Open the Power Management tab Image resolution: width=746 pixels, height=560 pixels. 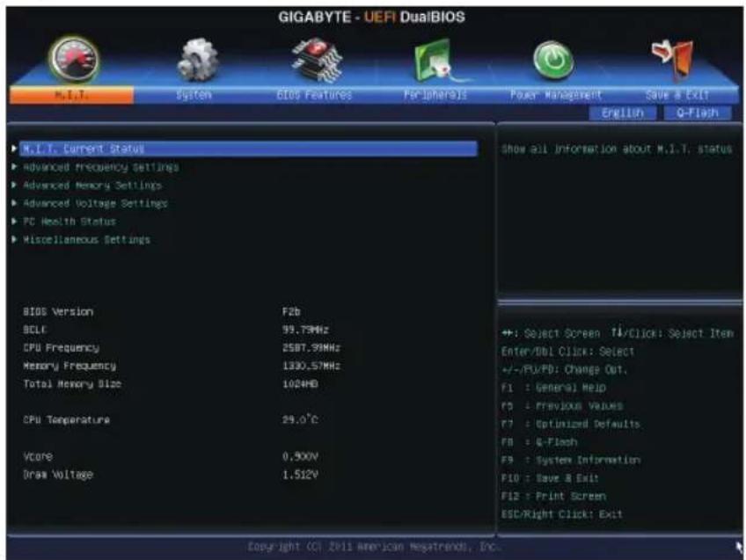(x=556, y=95)
